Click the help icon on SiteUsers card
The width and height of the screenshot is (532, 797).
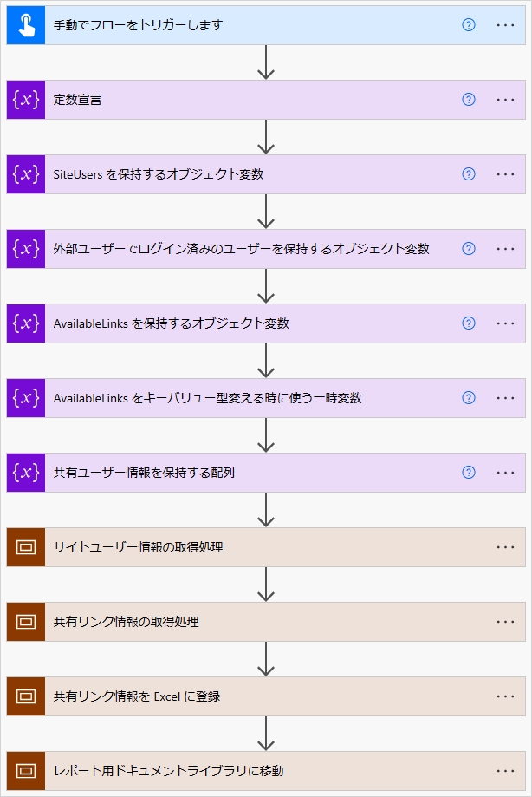pyautogui.click(x=468, y=174)
